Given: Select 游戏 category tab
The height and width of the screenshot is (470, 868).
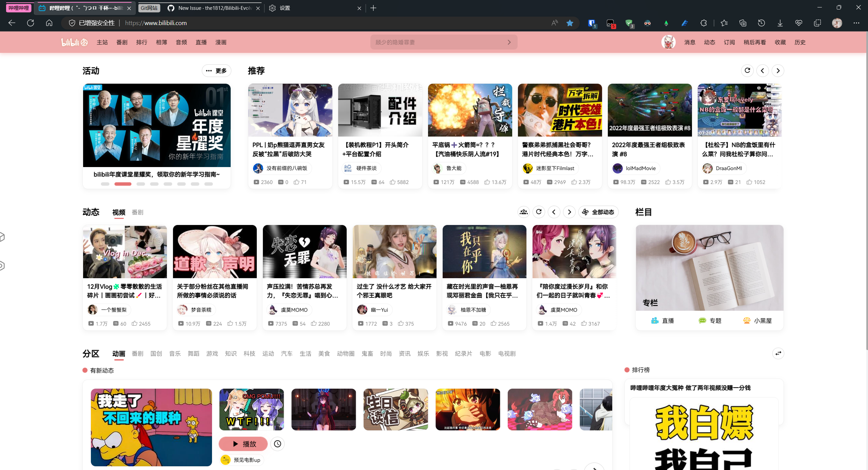Looking at the screenshot, I should 212,353.
